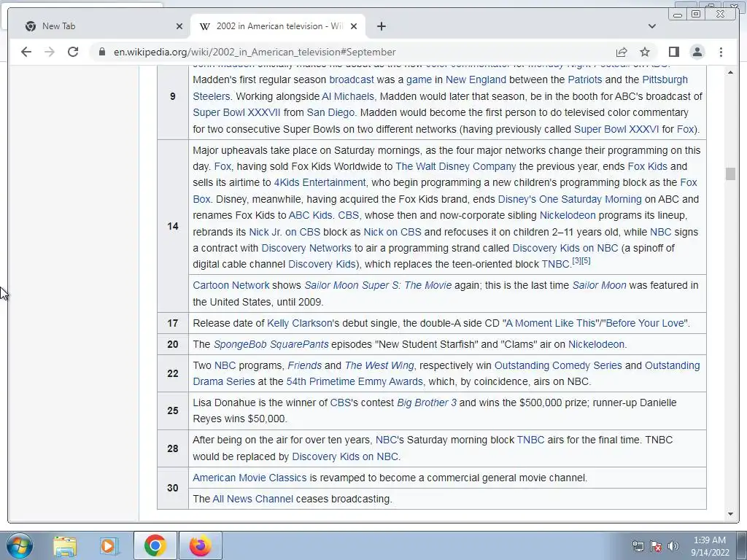This screenshot has height=560, width=747.
Task: Open the Cartoon Network link
Action: [231, 285]
